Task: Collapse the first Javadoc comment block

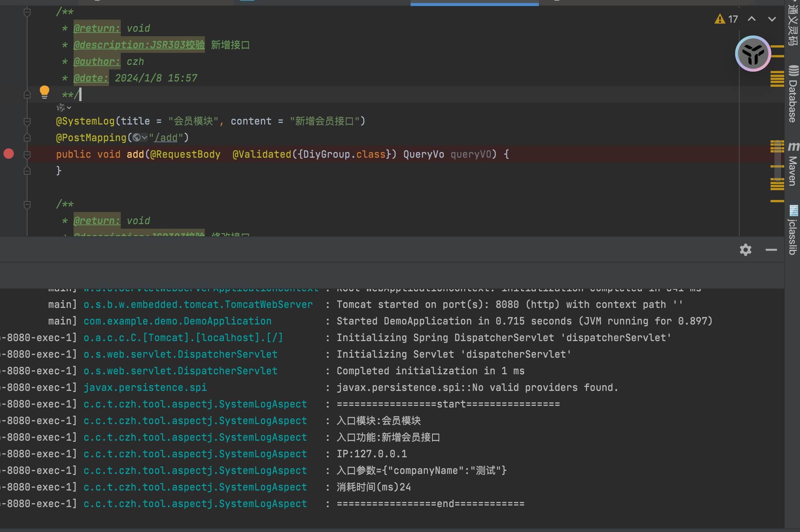Action: pyautogui.click(x=27, y=12)
